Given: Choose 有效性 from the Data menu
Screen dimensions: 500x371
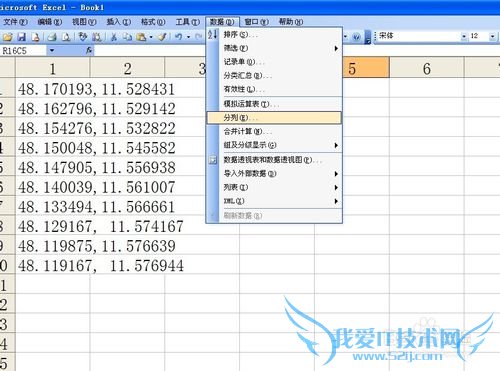Looking at the screenshot, I should click(274, 89).
